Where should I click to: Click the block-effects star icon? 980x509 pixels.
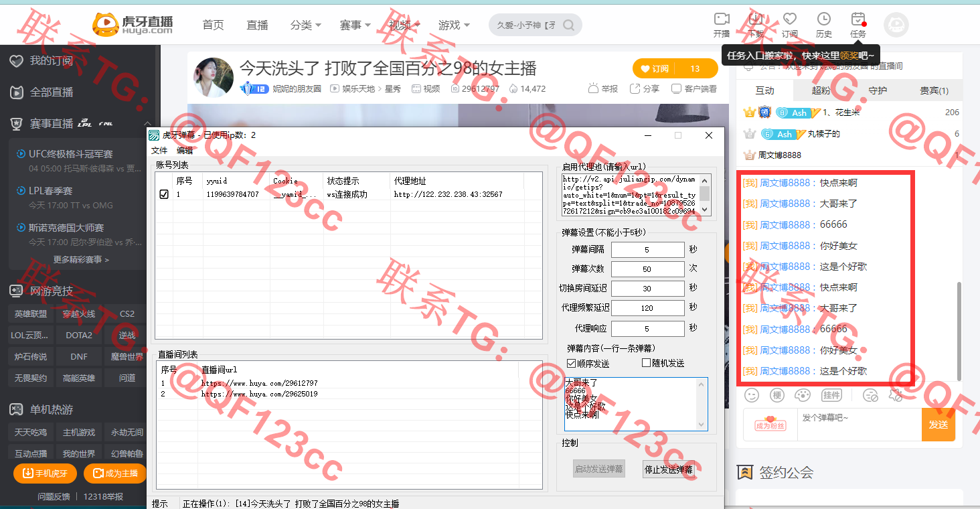896,395
